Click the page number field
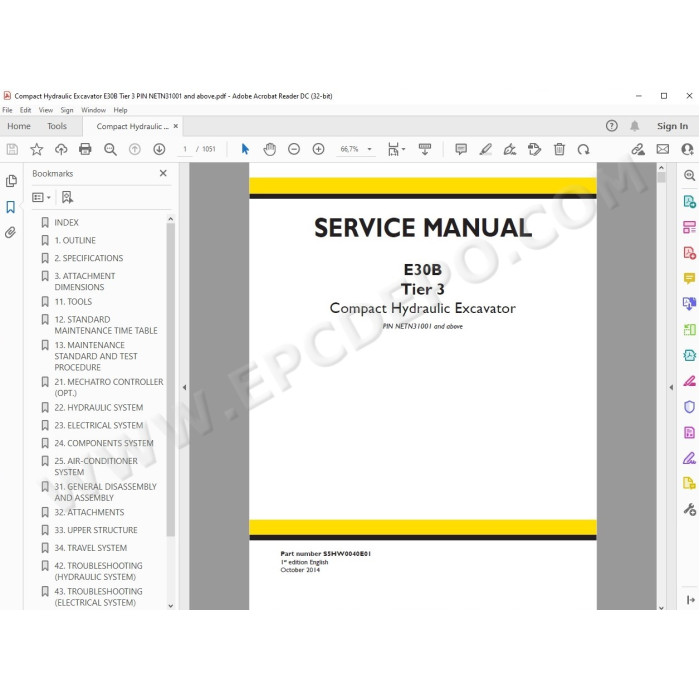The image size is (700, 700). (185, 149)
